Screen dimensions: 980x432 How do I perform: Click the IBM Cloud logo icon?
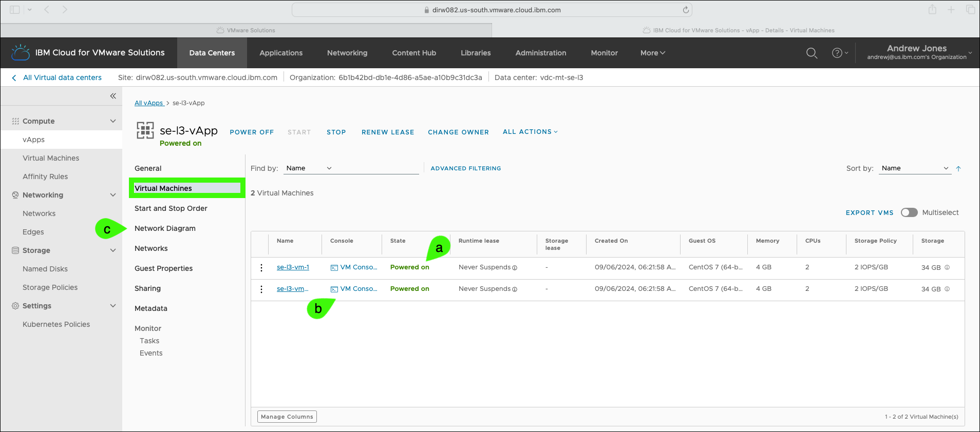pyautogui.click(x=21, y=52)
